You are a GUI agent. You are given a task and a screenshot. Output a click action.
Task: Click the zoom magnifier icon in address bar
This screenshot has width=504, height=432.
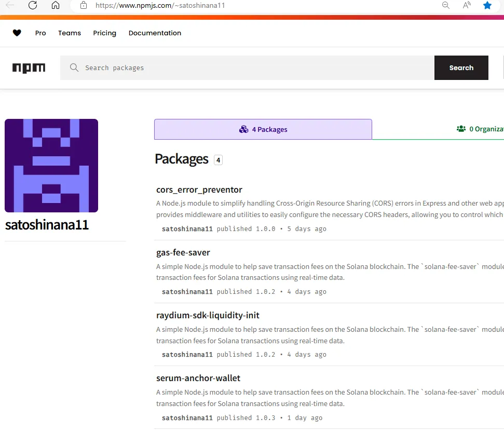(x=445, y=5)
